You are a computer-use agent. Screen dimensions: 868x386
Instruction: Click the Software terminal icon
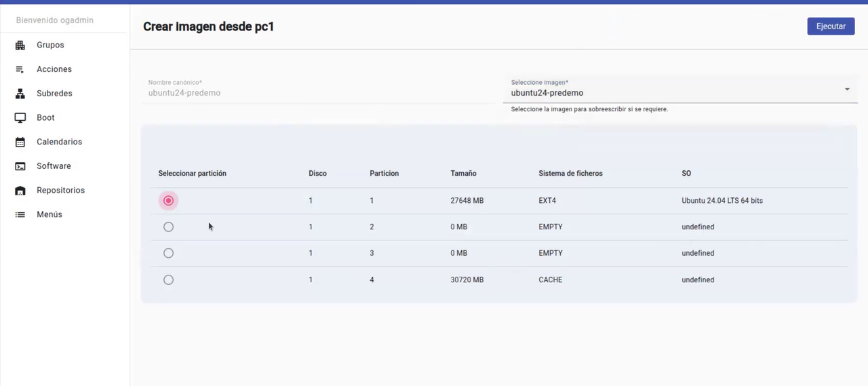(x=20, y=166)
